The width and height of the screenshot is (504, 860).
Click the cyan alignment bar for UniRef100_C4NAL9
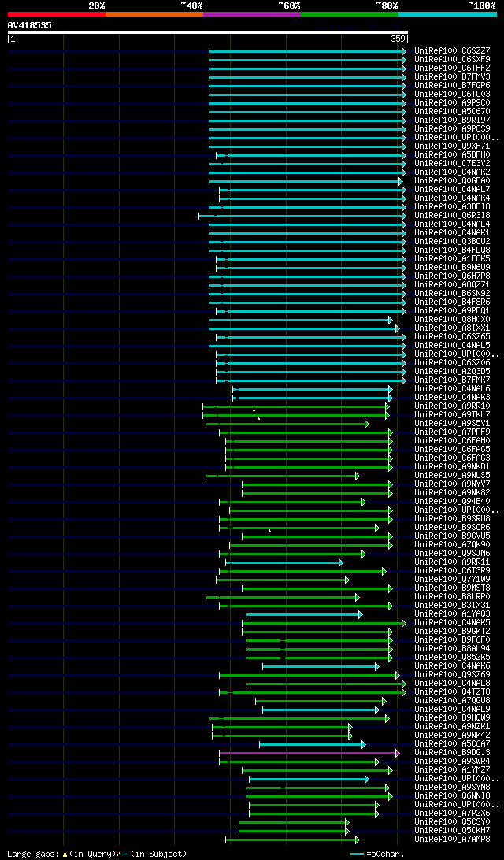321,710
